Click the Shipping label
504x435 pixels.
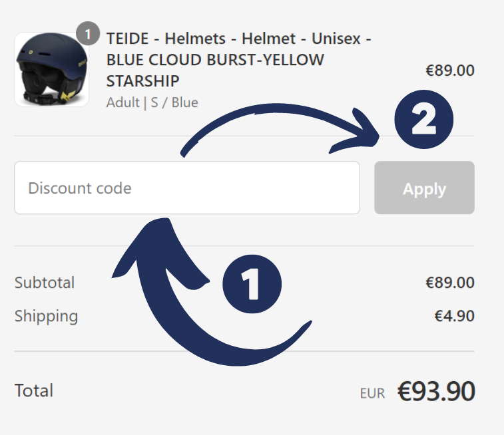tap(46, 316)
